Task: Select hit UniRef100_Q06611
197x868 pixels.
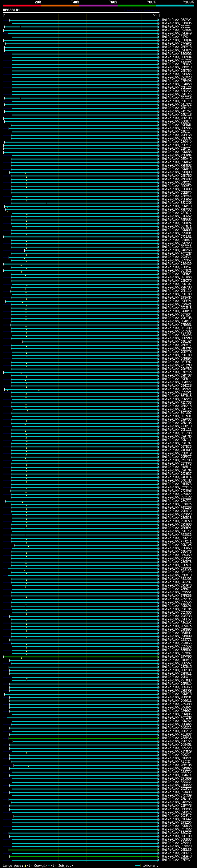Action: click(x=177, y=701)
